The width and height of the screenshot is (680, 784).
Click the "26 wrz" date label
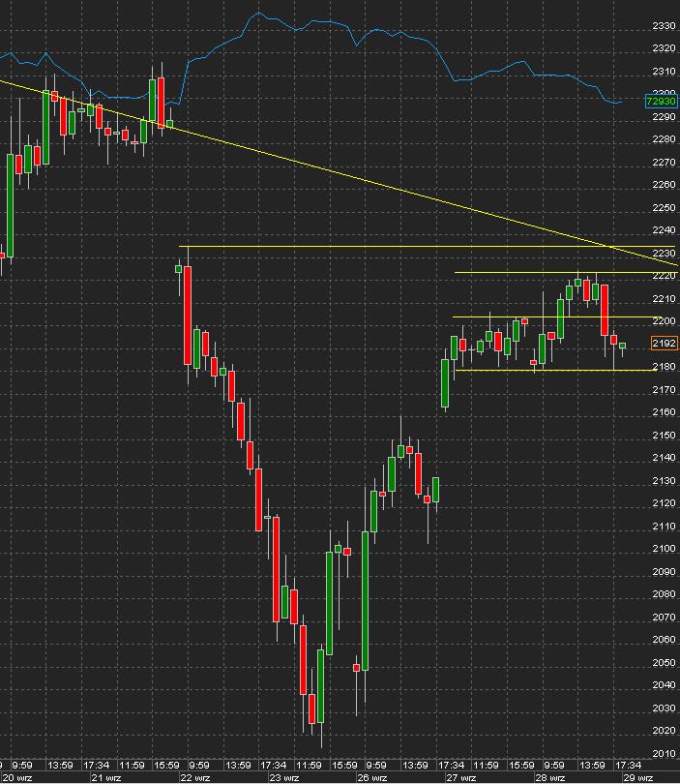tap(371, 777)
